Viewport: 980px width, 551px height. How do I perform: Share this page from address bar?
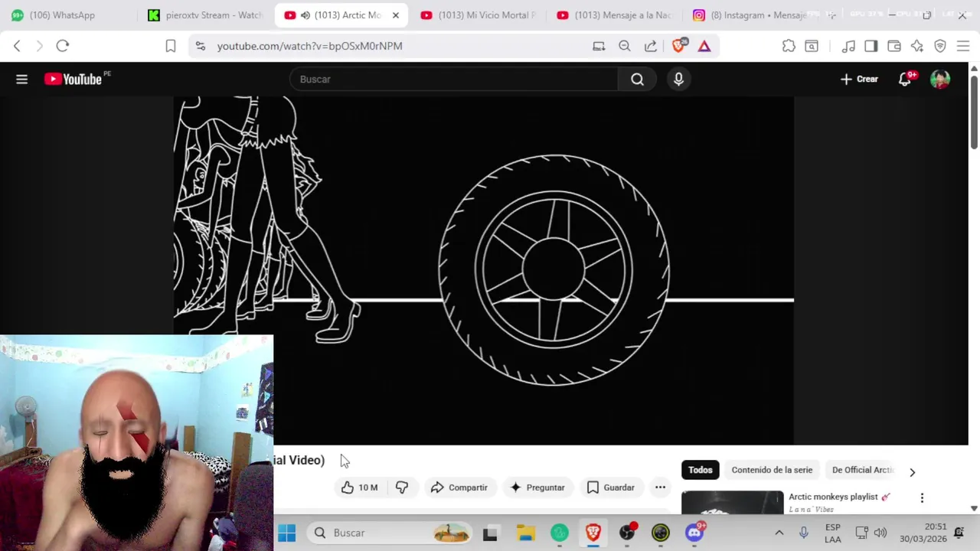(x=651, y=46)
